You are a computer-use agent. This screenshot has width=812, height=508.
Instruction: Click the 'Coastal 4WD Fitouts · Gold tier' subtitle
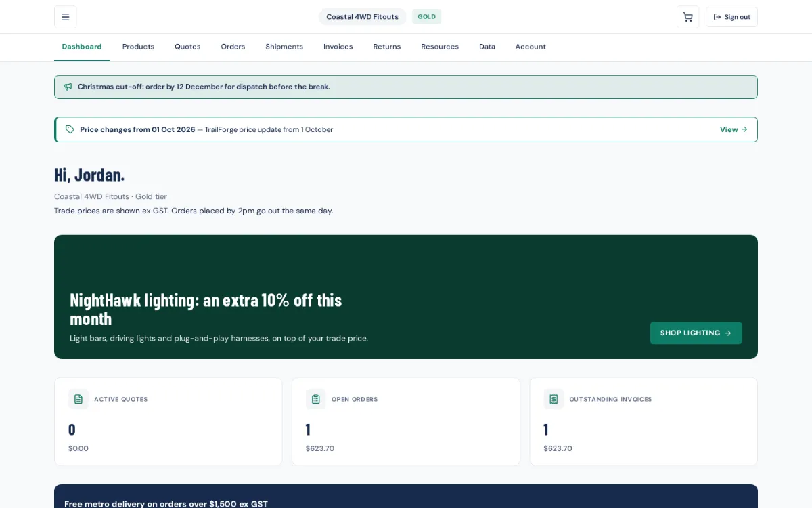[110, 196]
